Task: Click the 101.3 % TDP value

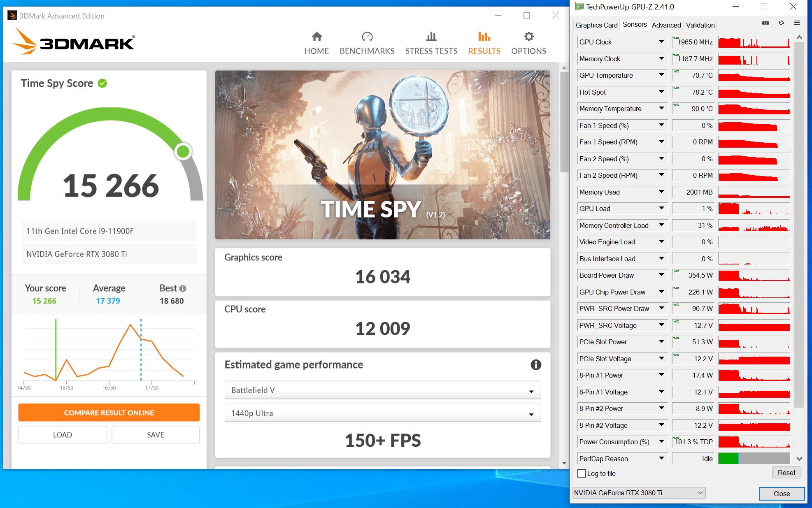Action: [693, 442]
